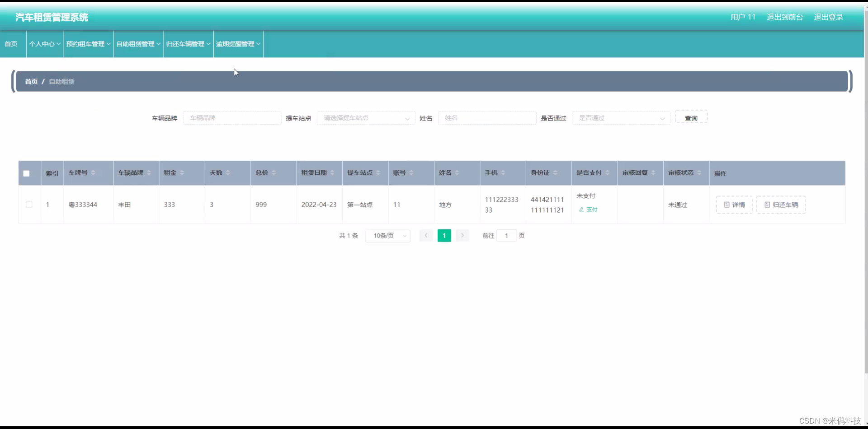The width and height of the screenshot is (868, 429).
Task: Open the 10条/页 page-size dropdown
Action: (387, 235)
